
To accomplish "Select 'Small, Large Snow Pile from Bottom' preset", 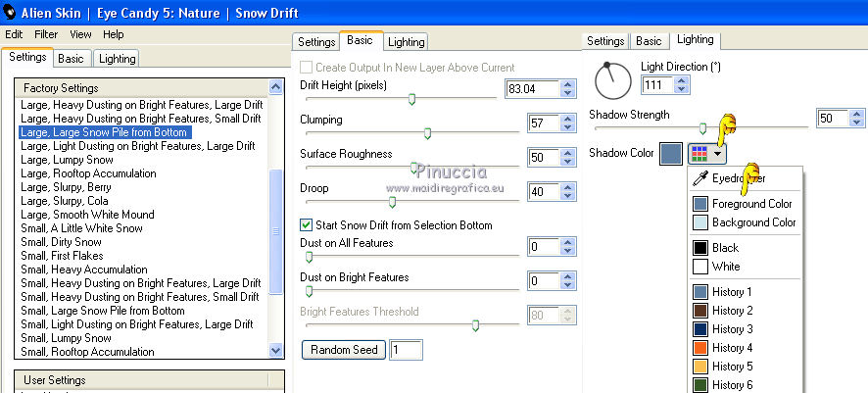I will (103, 311).
